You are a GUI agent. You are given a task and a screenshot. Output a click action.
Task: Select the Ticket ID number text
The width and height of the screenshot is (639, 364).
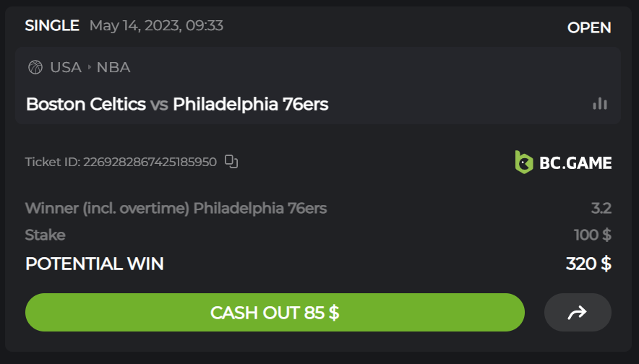click(150, 162)
